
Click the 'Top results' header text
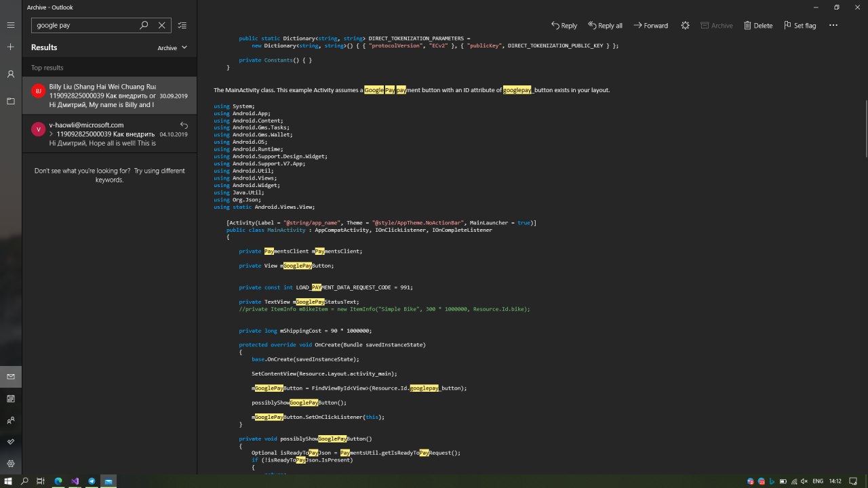tap(47, 68)
